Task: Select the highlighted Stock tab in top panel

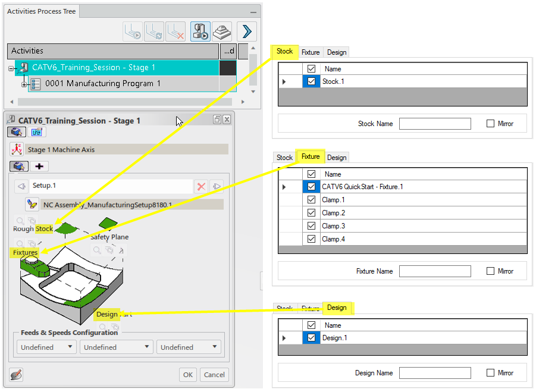Action: (x=284, y=51)
